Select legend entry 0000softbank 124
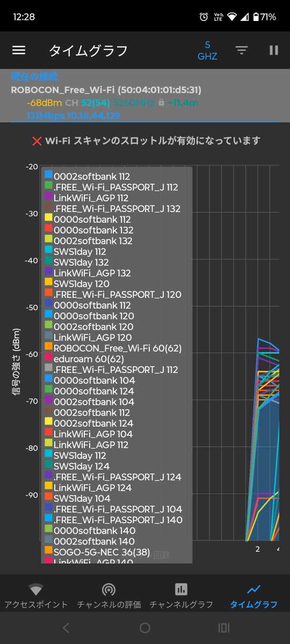290x644 pixels. (x=90, y=391)
